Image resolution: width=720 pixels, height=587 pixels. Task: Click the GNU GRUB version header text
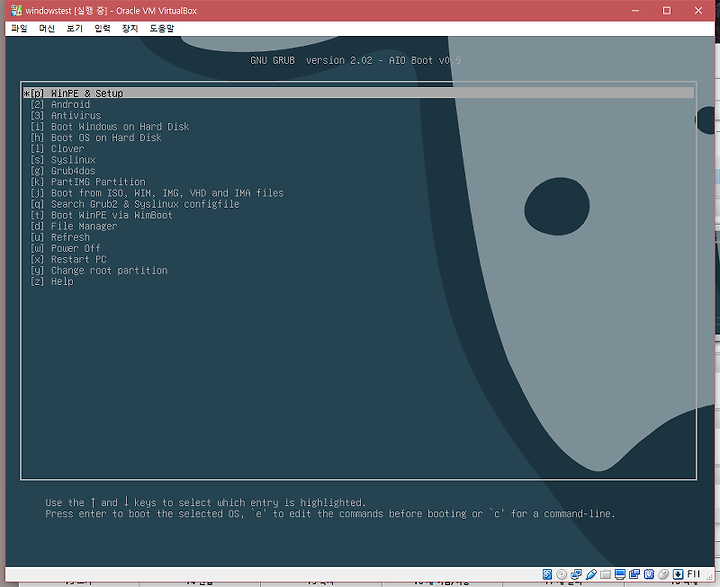tap(356, 60)
